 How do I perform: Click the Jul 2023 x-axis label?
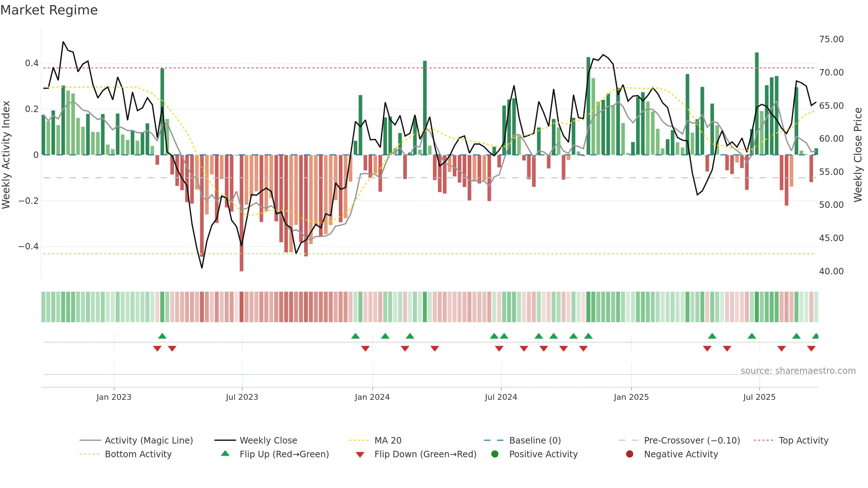pos(242,397)
